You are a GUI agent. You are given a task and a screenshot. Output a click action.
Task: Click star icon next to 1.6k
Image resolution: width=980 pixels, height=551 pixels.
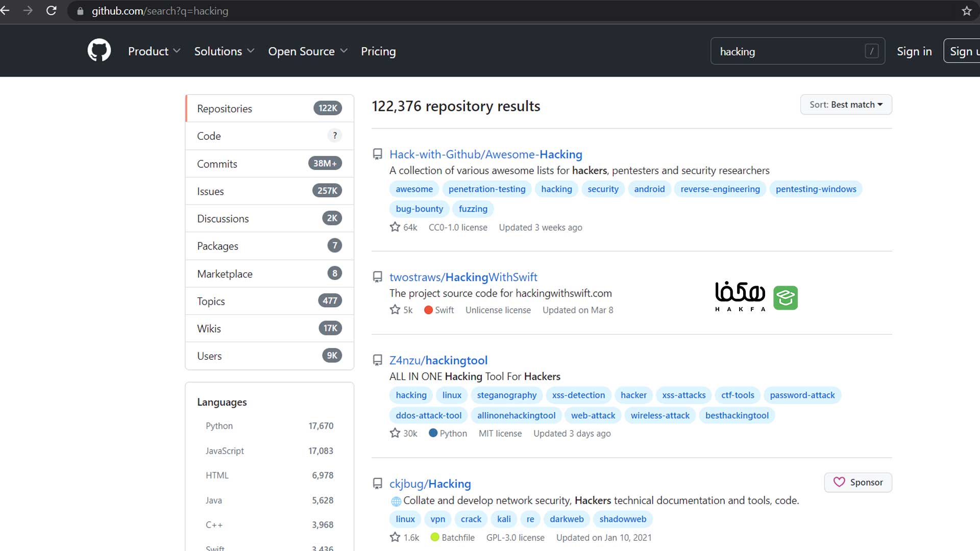pos(395,537)
